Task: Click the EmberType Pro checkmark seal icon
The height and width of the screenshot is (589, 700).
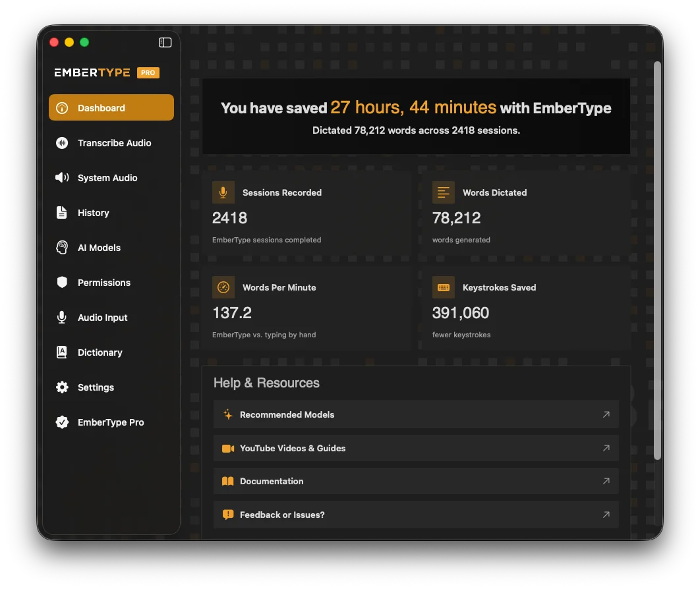Action: [62, 422]
